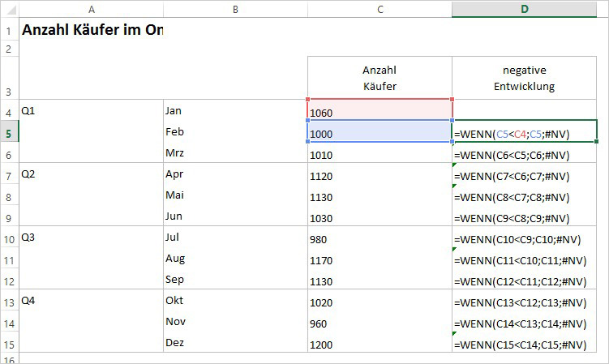This screenshot has width=609, height=364.
Task: Click cell with value 1120
Action: 380,173
